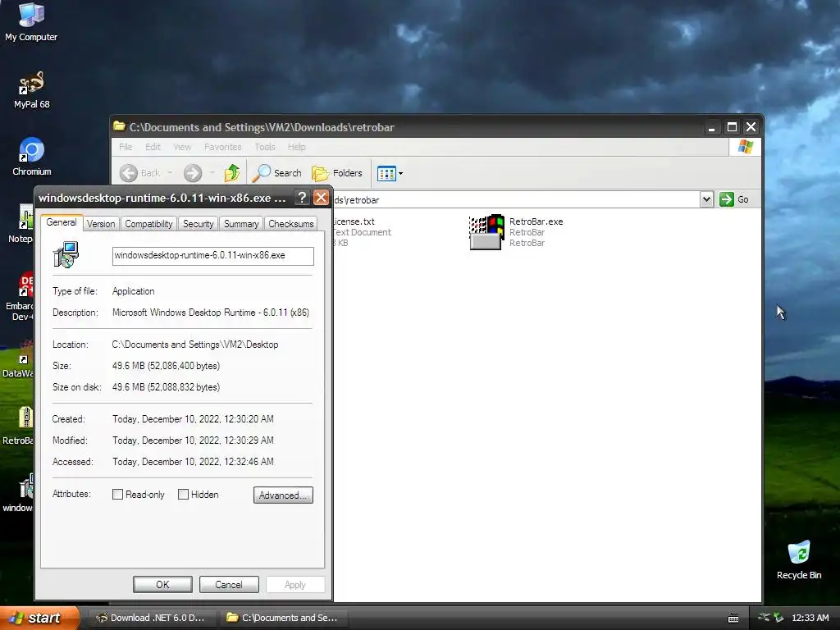Select the RetroBar zip icon on desktop
Viewport: 840px width, 630px height.
[25, 418]
